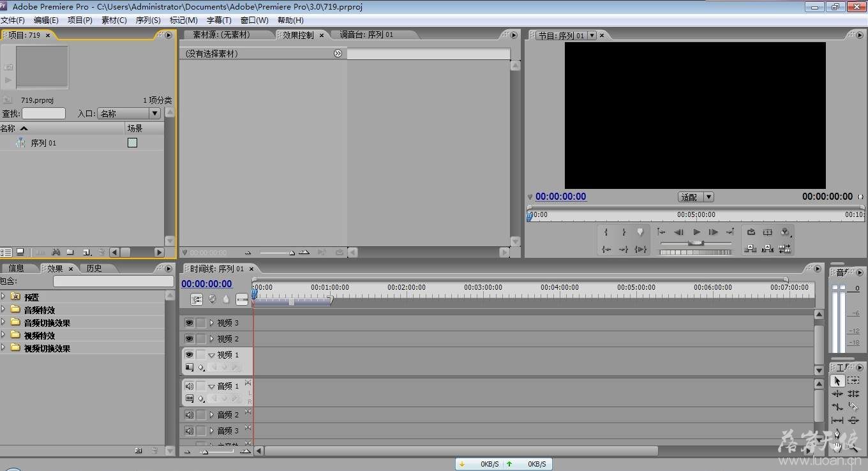Click the 查找 search field in Project panel
The height and width of the screenshot is (471, 868).
[x=43, y=114]
